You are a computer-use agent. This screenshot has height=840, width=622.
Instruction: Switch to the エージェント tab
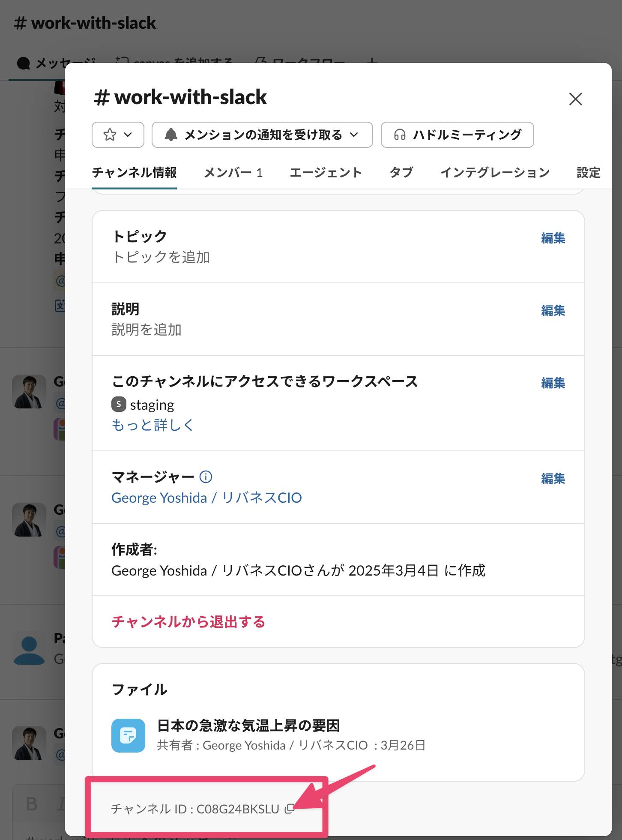click(x=326, y=173)
